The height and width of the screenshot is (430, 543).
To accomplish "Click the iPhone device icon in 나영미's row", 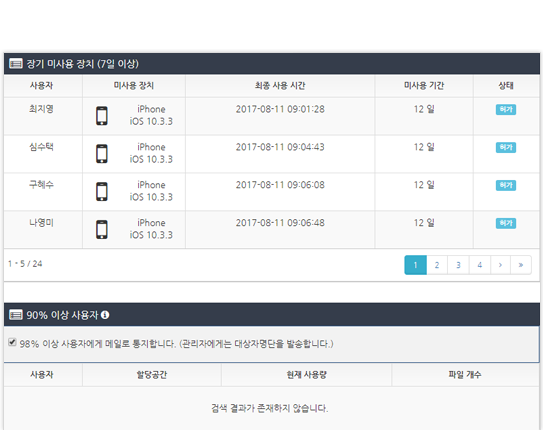I will pyautogui.click(x=102, y=229).
